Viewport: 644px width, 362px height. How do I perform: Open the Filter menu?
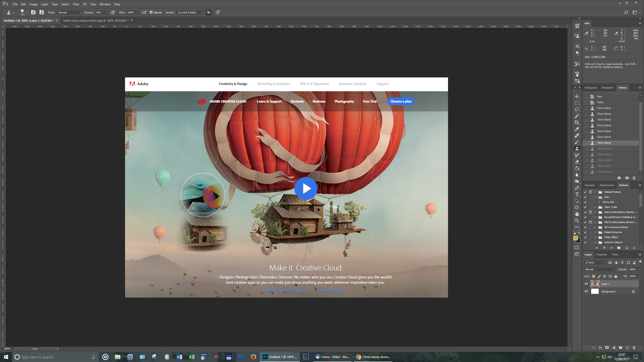coord(76,4)
